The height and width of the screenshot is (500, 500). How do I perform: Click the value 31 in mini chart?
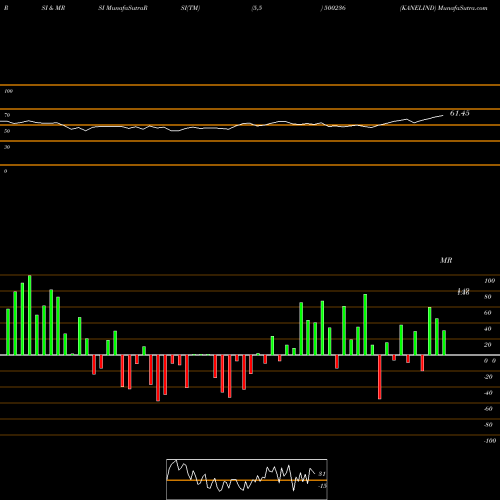click(x=322, y=474)
